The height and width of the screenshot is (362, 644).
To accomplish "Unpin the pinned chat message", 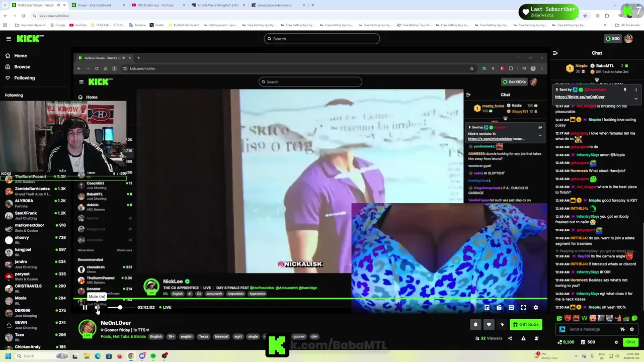I will 625,90.
